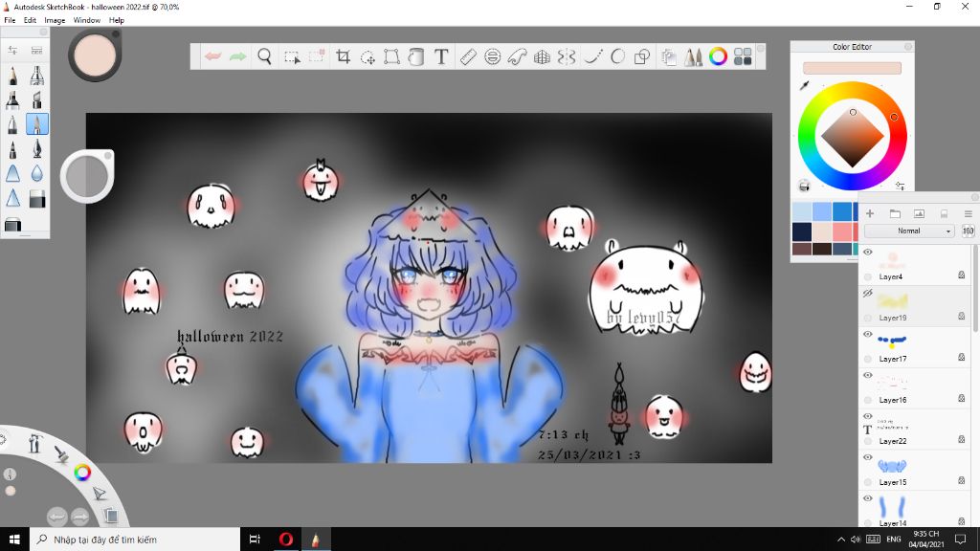This screenshot has width=980, height=551.
Task: Enable the Predictive Stroke tool
Action: pos(617,56)
